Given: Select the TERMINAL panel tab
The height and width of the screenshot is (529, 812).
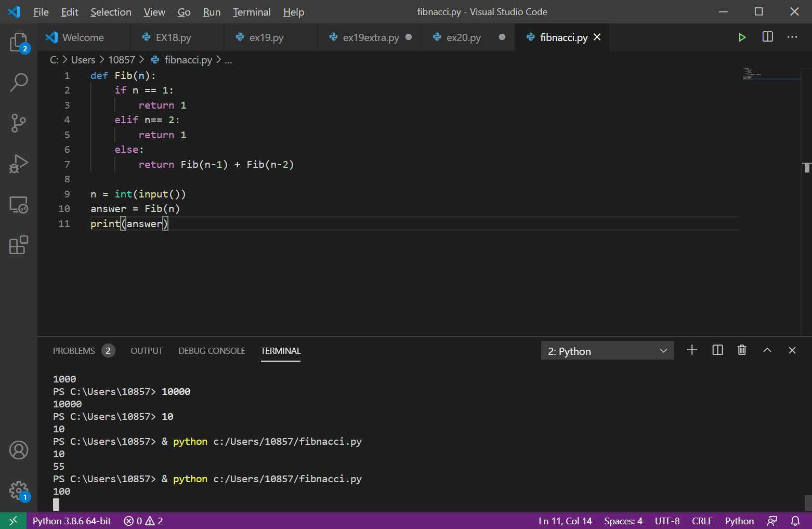Looking at the screenshot, I should (x=281, y=351).
